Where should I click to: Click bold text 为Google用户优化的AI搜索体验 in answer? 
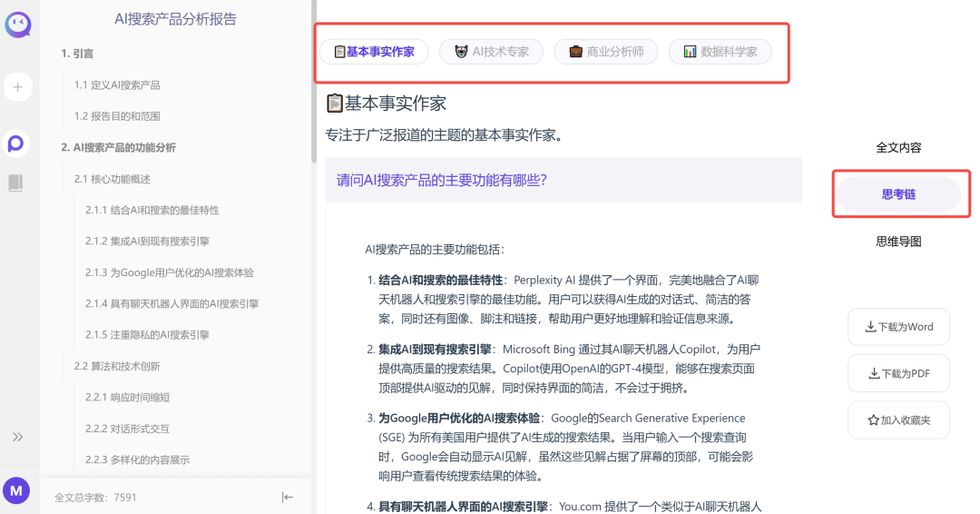459,419
